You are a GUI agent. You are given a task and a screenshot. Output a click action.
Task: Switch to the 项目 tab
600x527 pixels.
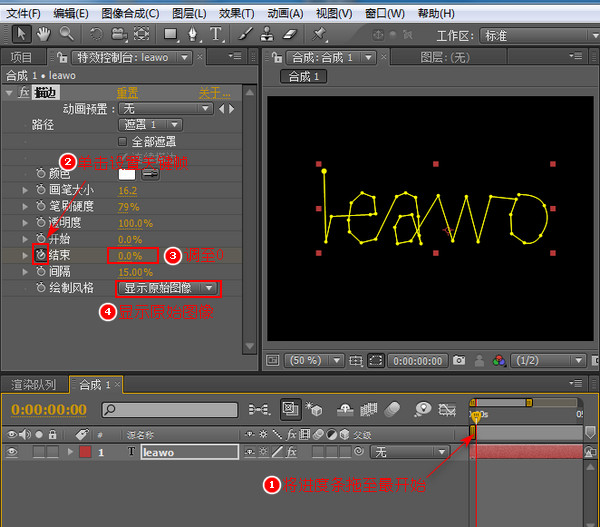point(21,57)
